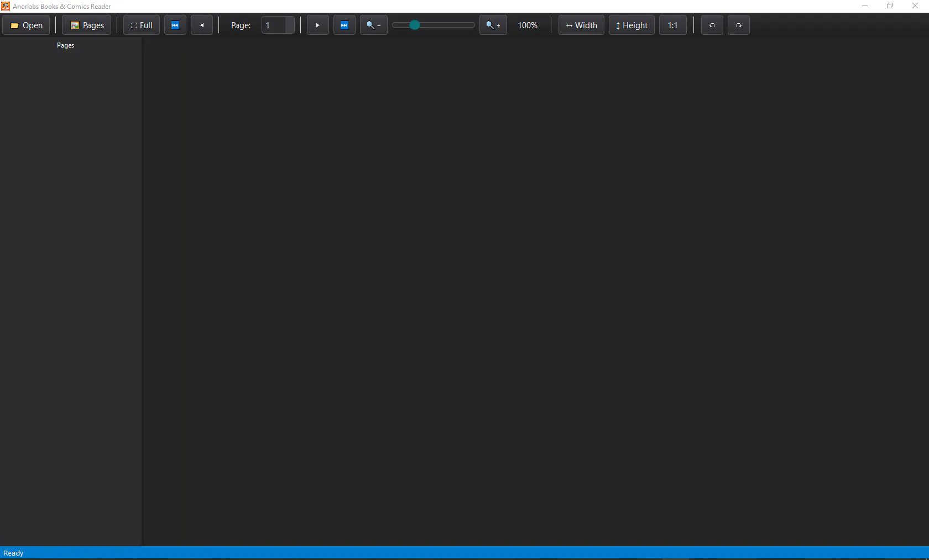The image size is (929, 560).
Task: Switch to Full screen mode
Action: tap(142, 25)
